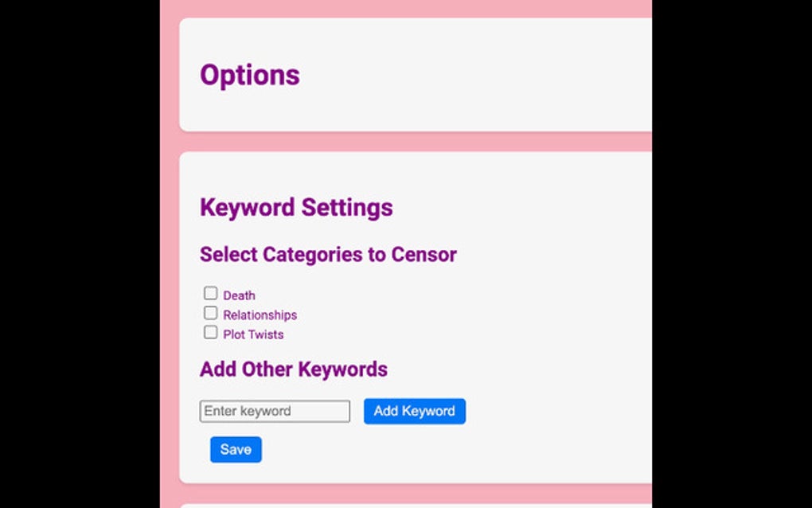Click the Keyword Settings heading

(297, 207)
